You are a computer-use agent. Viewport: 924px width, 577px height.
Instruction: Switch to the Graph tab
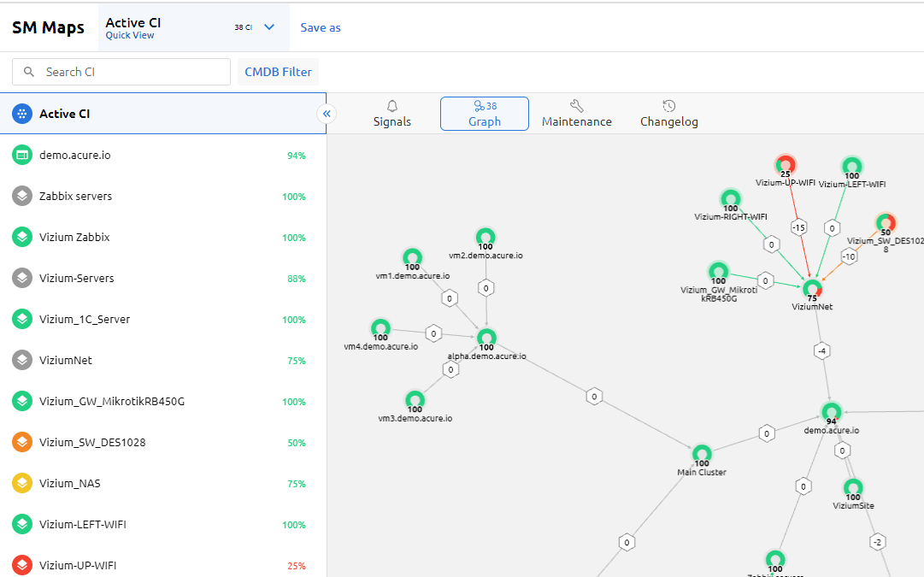[485, 114]
